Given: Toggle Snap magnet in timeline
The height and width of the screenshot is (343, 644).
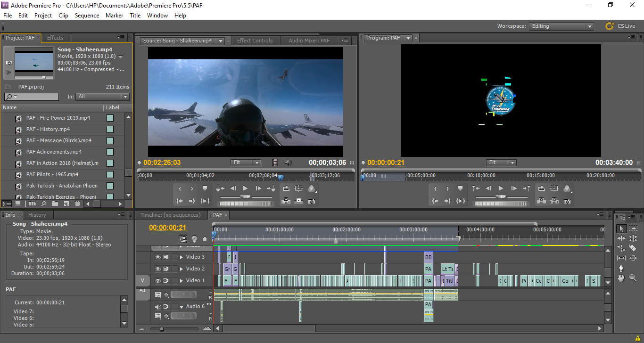Looking at the screenshot, I should pyautogui.click(x=183, y=239).
